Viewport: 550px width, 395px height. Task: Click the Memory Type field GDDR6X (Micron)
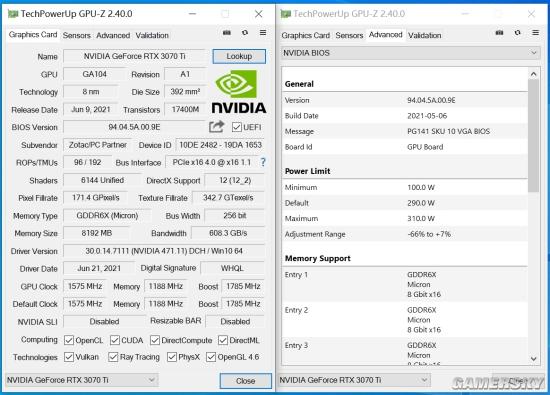(x=107, y=215)
